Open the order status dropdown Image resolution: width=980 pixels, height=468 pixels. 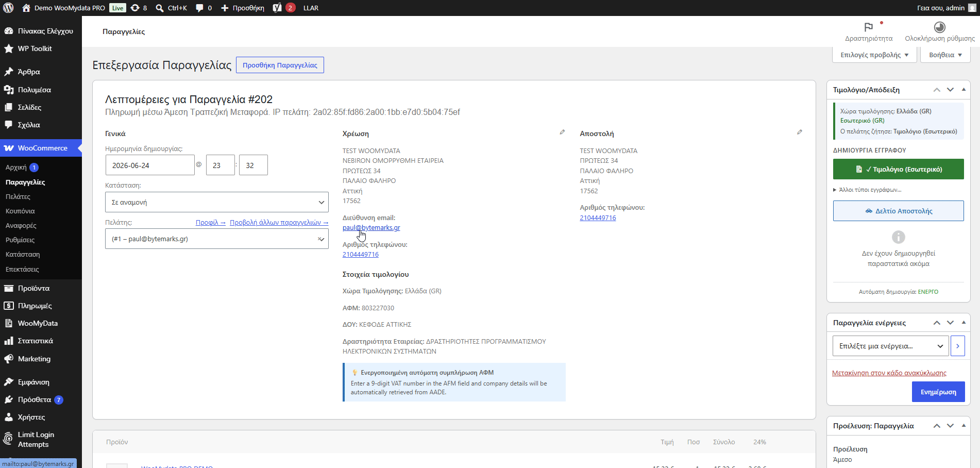click(x=217, y=202)
